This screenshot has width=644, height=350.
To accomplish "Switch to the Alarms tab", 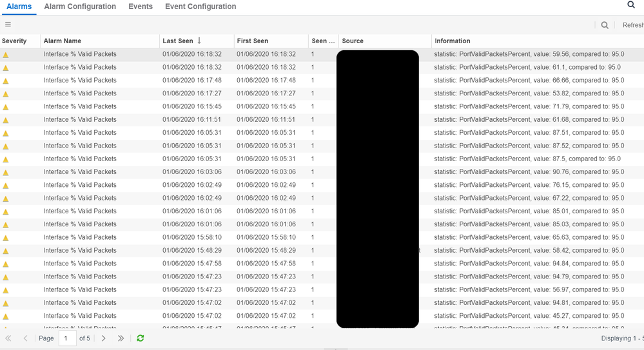I will pyautogui.click(x=19, y=6).
